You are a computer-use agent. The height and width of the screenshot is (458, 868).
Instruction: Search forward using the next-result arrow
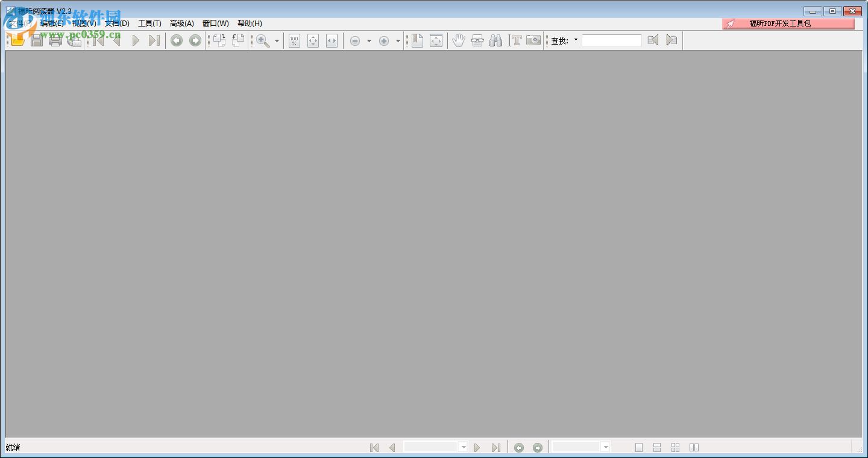(671, 40)
